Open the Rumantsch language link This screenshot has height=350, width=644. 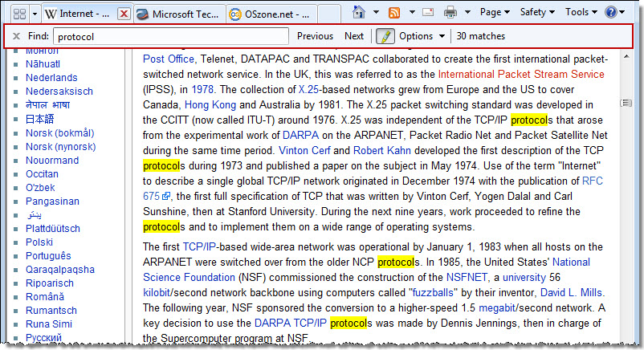click(x=51, y=311)
